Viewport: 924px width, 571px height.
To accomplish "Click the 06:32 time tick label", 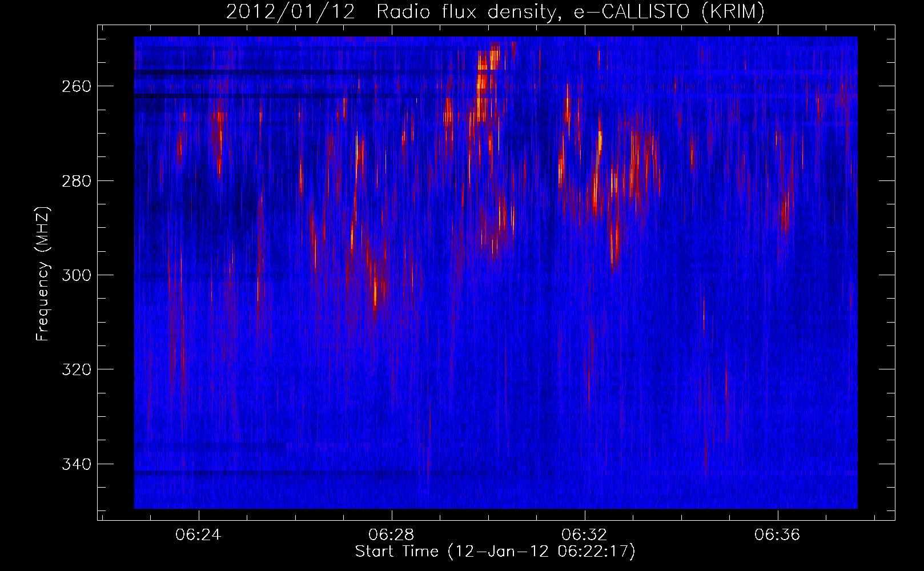I will pyautogui.click(x=584, y=535).
